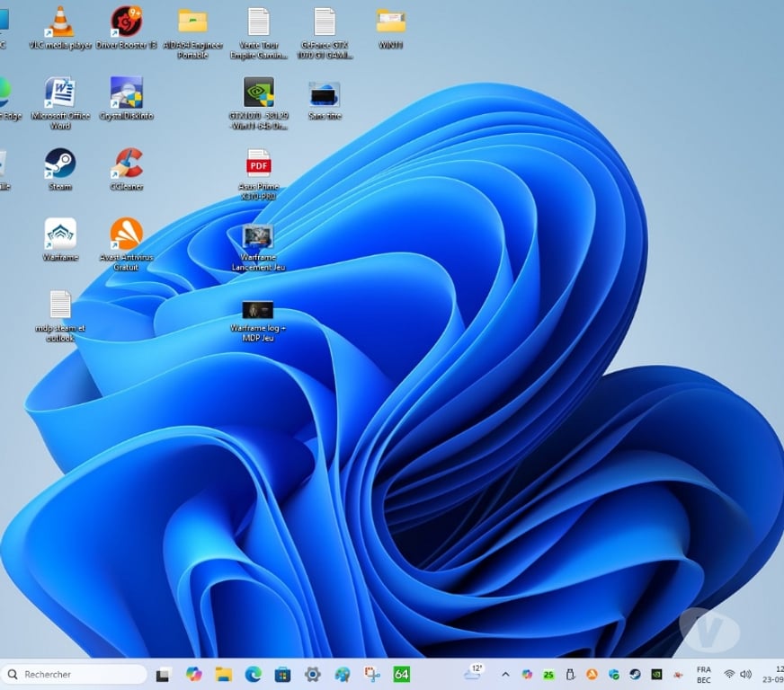784x690 pixels.
Task: Expand the hidden system tray icons chevron
Action: click(x=505, y=674)
